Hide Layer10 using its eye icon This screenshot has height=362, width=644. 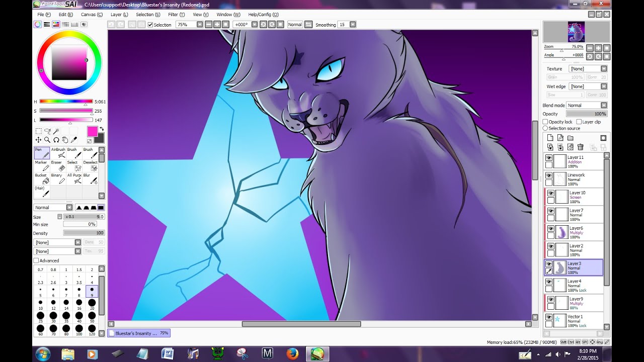pyautogui.click(x=551, y=193)
